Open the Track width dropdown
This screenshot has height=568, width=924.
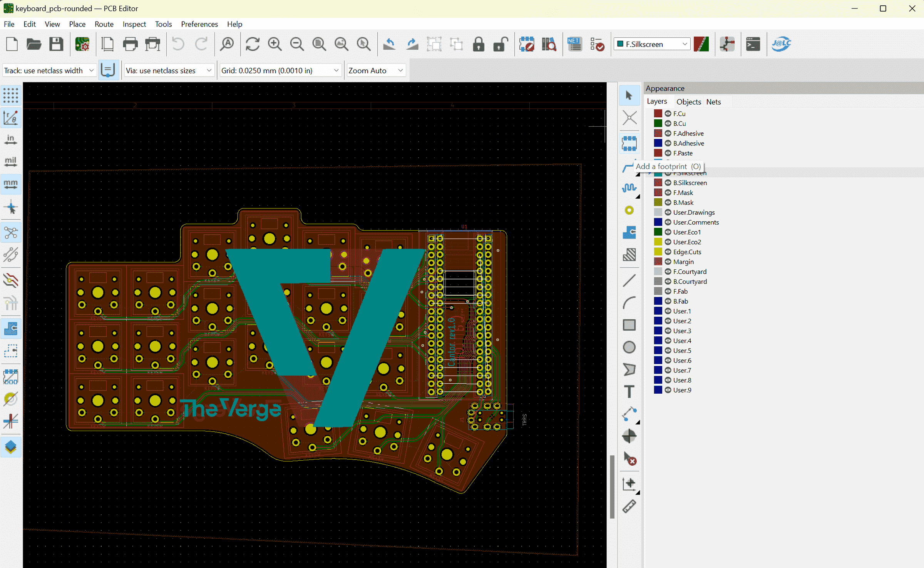click(x=90, y=70)
